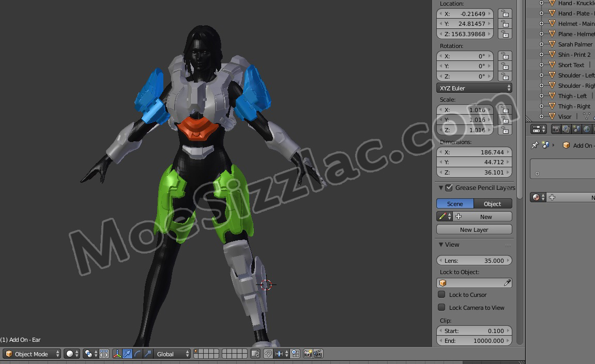The height and width of the screenshot is (364, 595).
Task: Open the Global orientation dropdown
Action: (172, 354)
